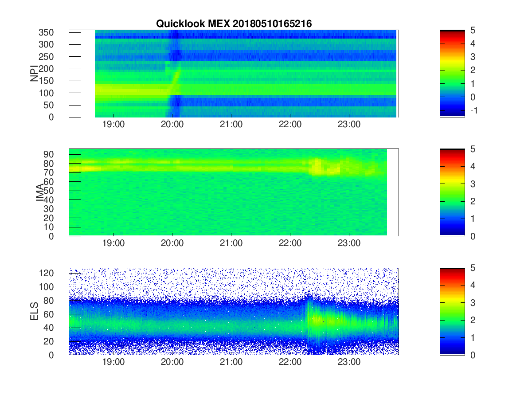Image resolution: width=532 pixels, height=399 pixels.
Task: Click the 250 tick on NPI axis
Action: [x=46, y=56]
